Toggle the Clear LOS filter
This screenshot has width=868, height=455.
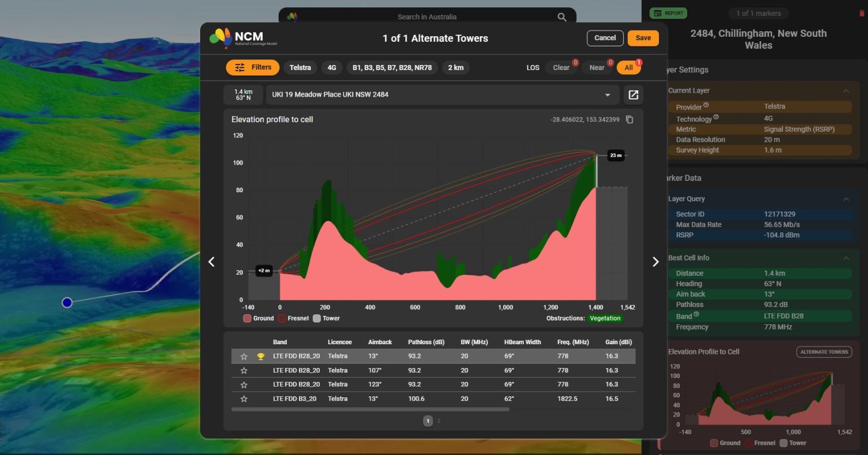[560, 67]
